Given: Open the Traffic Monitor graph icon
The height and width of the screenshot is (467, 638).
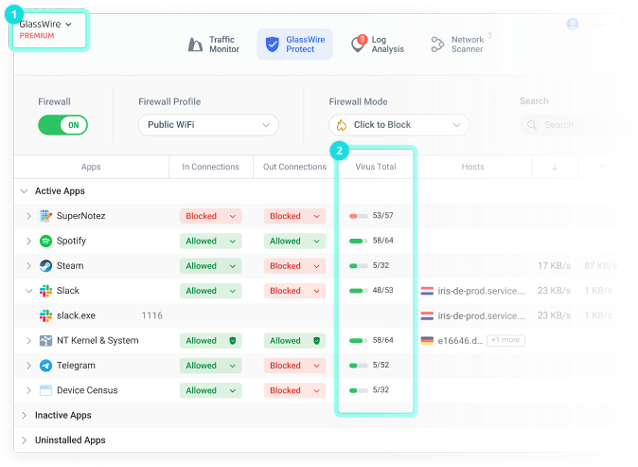Looking at the screenshot, I should (x=195, y=44).
